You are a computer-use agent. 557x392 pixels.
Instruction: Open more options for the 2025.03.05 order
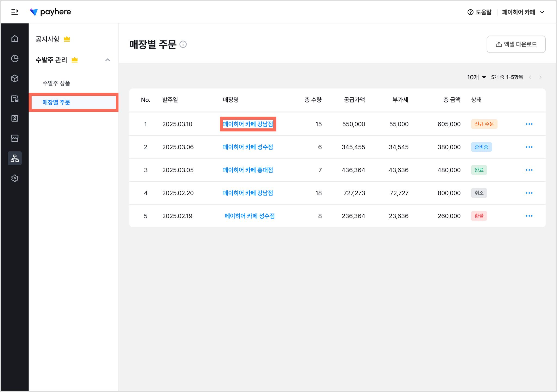[529, 170]
